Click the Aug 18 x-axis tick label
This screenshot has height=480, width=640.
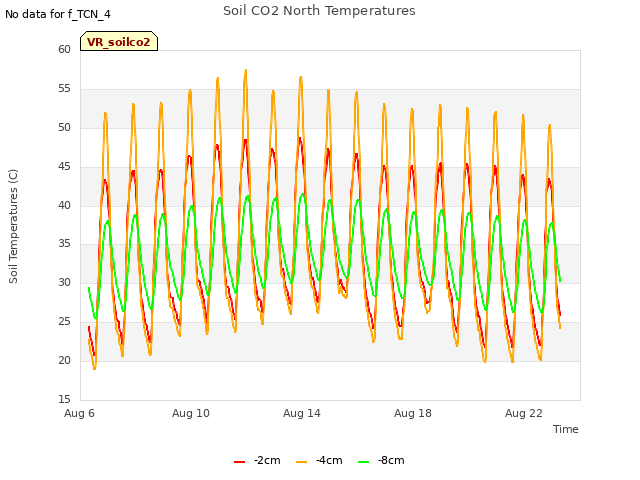413,413
